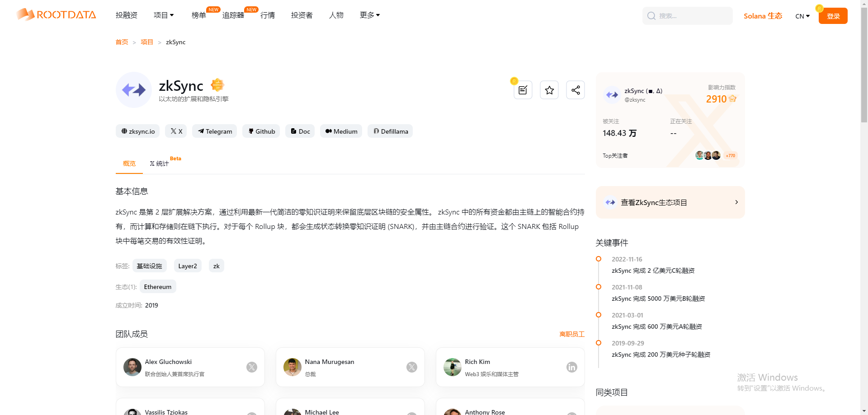Open zkSync 完成 600 万美元A轮融资 event
The image size is (868, 415).
[657, 326]
